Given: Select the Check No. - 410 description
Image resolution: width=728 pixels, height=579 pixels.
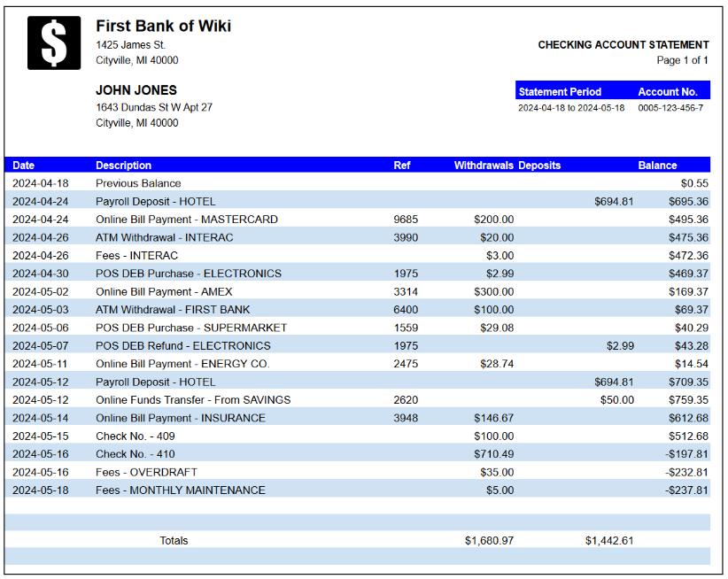Looking at the screenshot, I should point(136,454).
